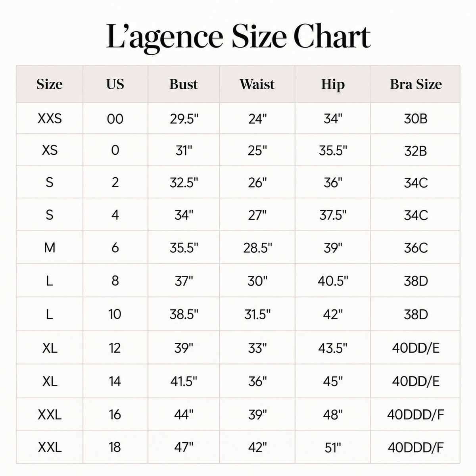Click the M size cell

coord(50,248)
